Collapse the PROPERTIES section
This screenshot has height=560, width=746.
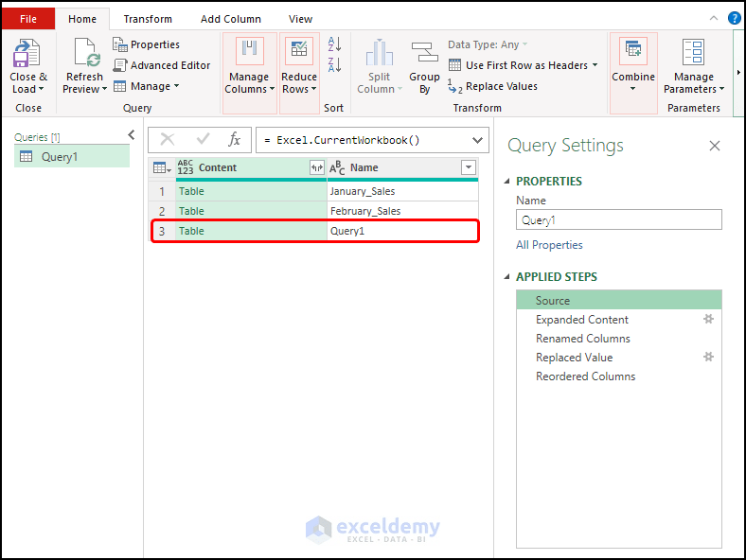pyautogui.click(x=507, y=181)
